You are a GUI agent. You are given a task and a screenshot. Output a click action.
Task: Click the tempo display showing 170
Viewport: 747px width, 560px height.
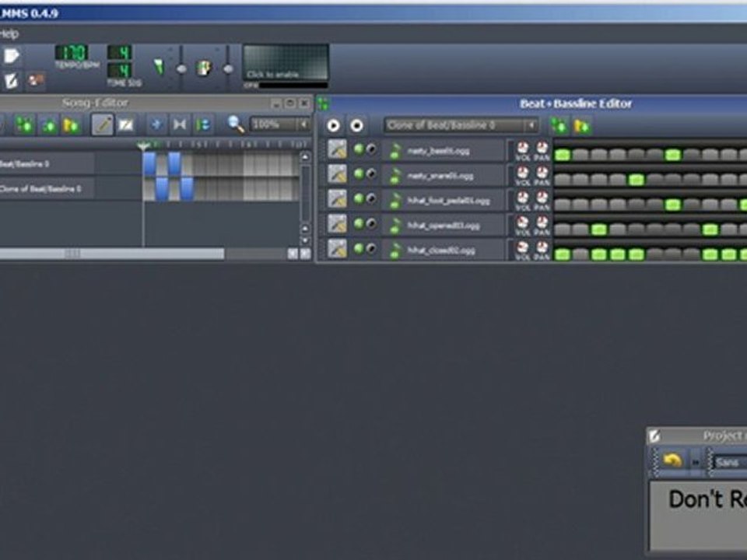[72, 52]
